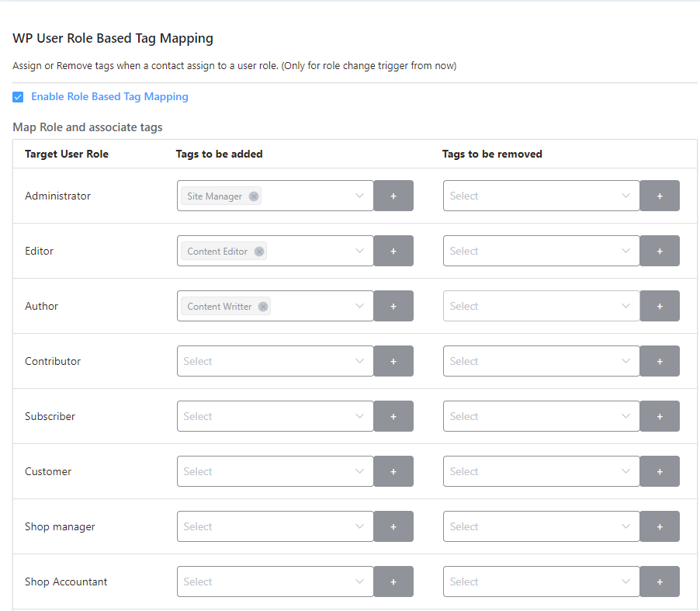
Task: Open Contributor tags to be removed select field
Action: tap(541, 362)
